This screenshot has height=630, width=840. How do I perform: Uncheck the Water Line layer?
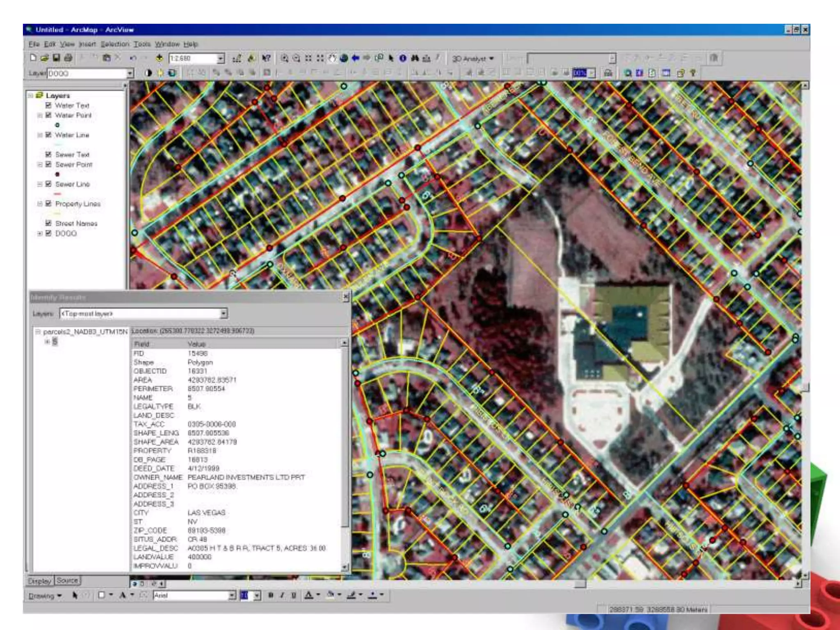[48, 135]
